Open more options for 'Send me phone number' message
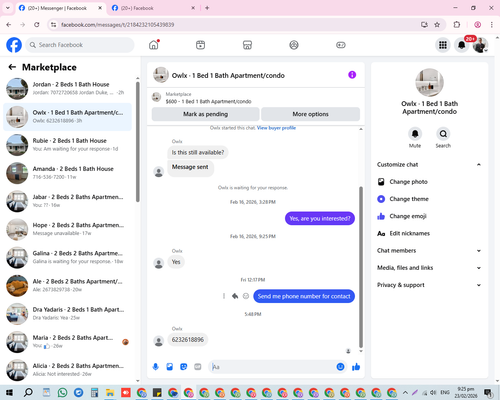This screenshot has height=400, width=500. 224,296
